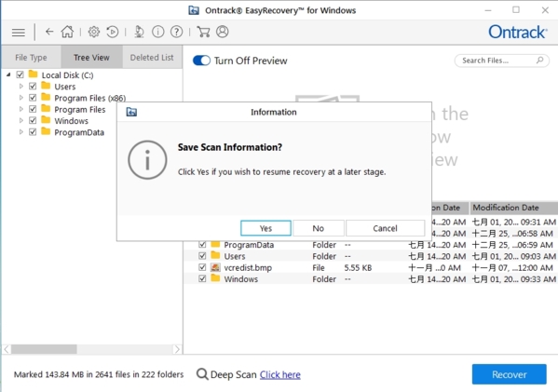The image size is (558, 392).
Task: Open the hamburger menu
Action: coord(19,33)
